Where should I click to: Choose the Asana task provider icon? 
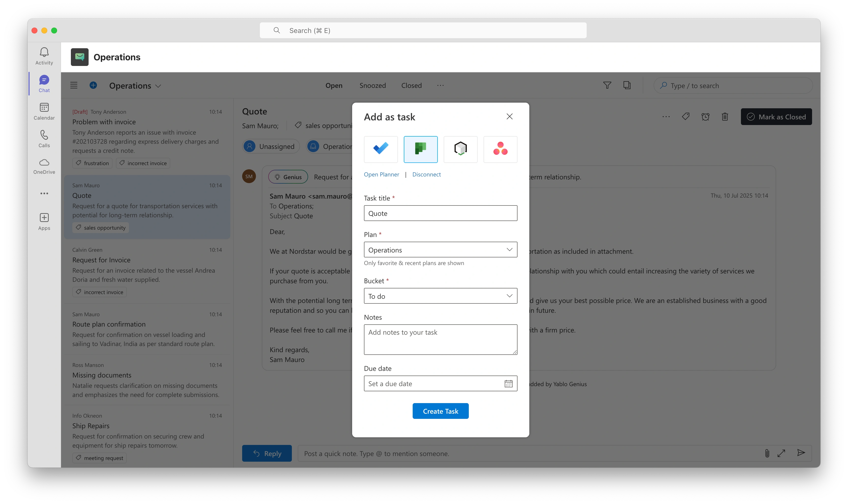pyautogui.click(x=500, y=149)
